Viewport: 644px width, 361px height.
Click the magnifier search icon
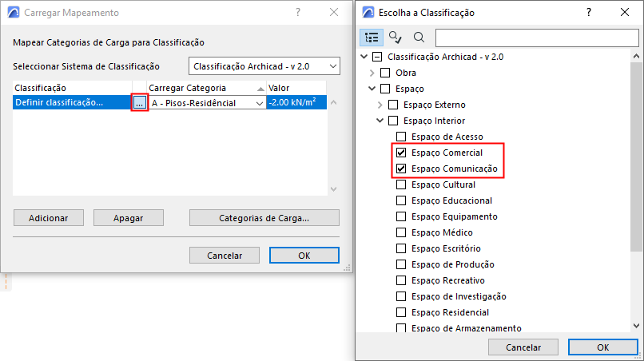tap(419, 38)
